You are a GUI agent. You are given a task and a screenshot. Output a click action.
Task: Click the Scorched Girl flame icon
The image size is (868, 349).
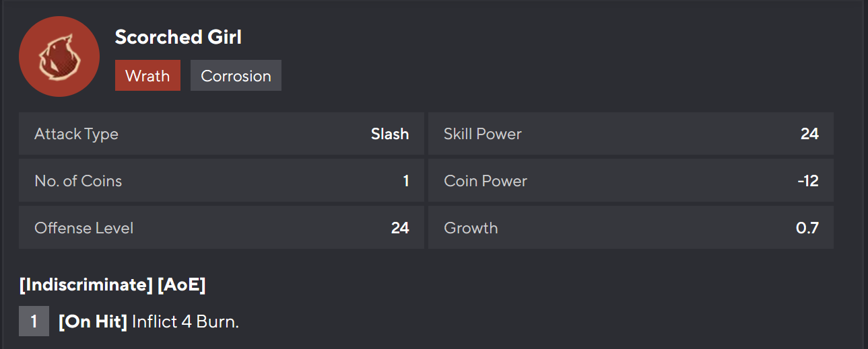[59, 56]
